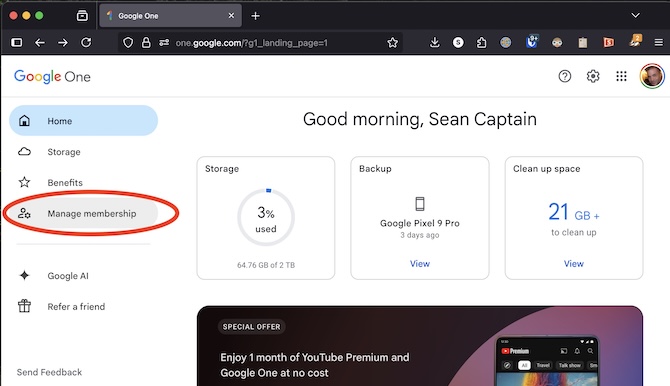Open Google One settings gear
This screenshot has height=386, width=670.
[x=593, y=77]
